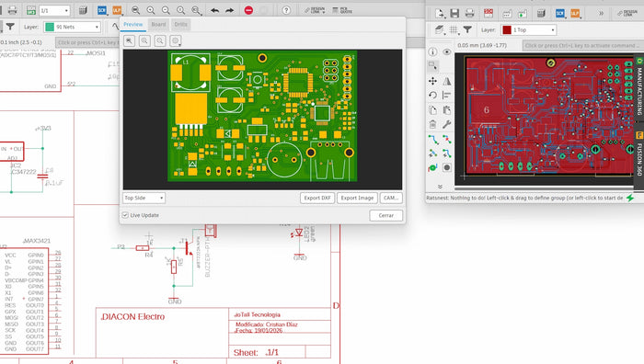The width and height of the screenshot is (644, 364).
Task: Click the PCB Quote button
Action: [342, 10]
